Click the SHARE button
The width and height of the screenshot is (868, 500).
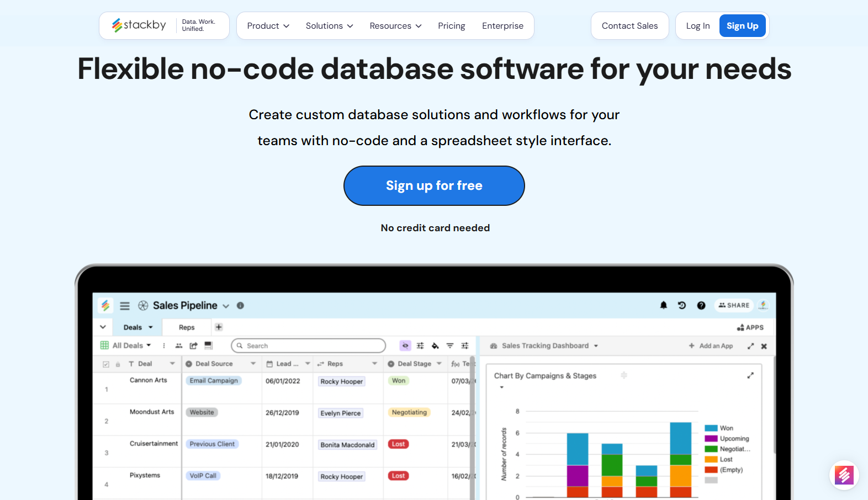tap(734, 305)
